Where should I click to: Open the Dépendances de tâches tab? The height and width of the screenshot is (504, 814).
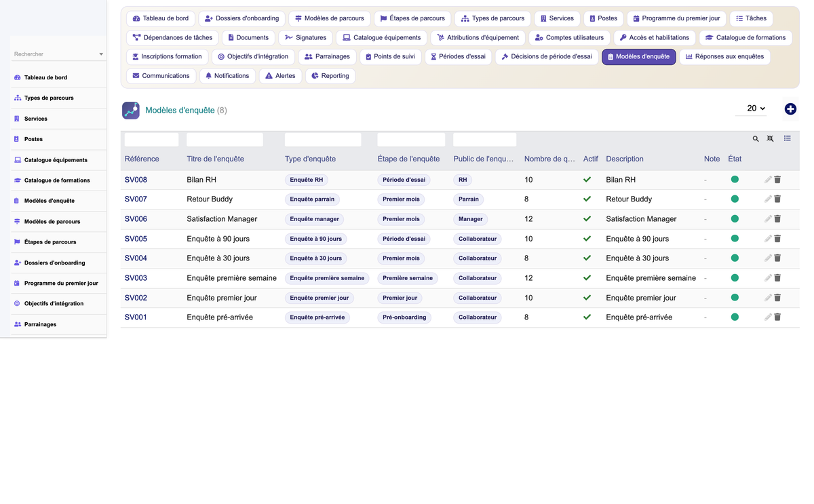172,38
